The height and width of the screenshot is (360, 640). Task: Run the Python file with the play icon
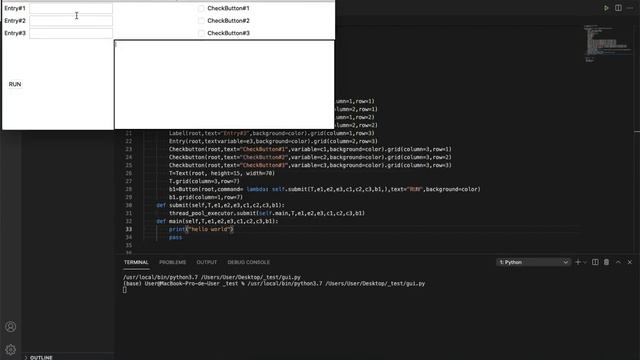pos(606,8)
